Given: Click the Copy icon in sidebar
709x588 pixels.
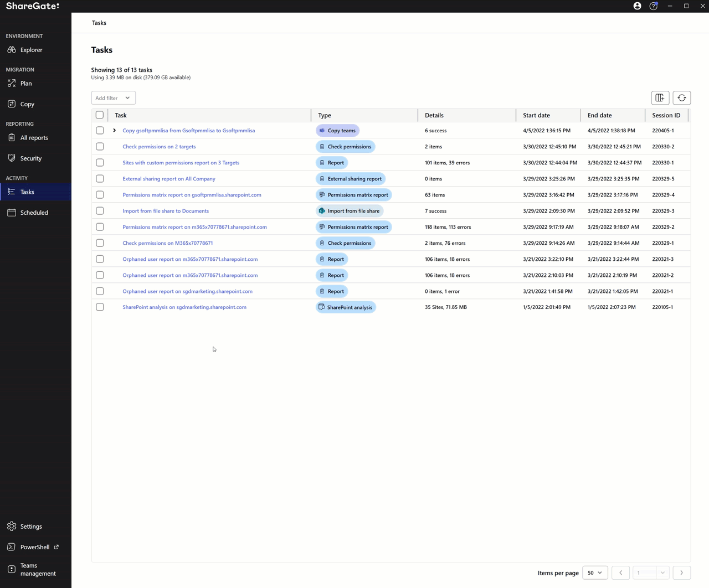Looking at the screenshot, I should click(12, 104).
